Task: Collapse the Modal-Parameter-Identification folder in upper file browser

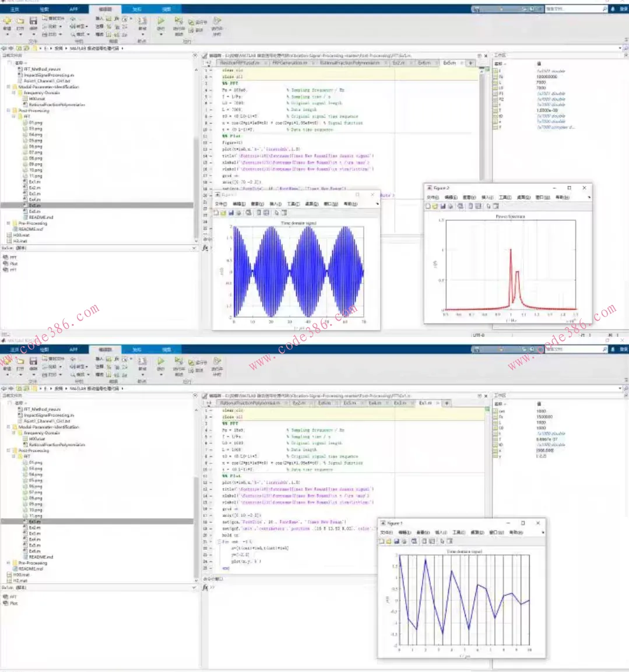Action: pyautogui.click(x=8, y=87)
